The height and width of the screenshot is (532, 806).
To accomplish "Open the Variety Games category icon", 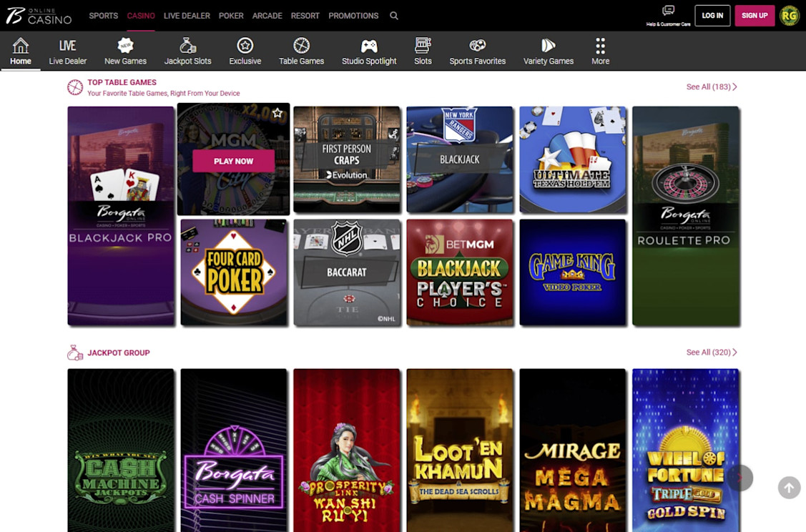I will [548, 46].
